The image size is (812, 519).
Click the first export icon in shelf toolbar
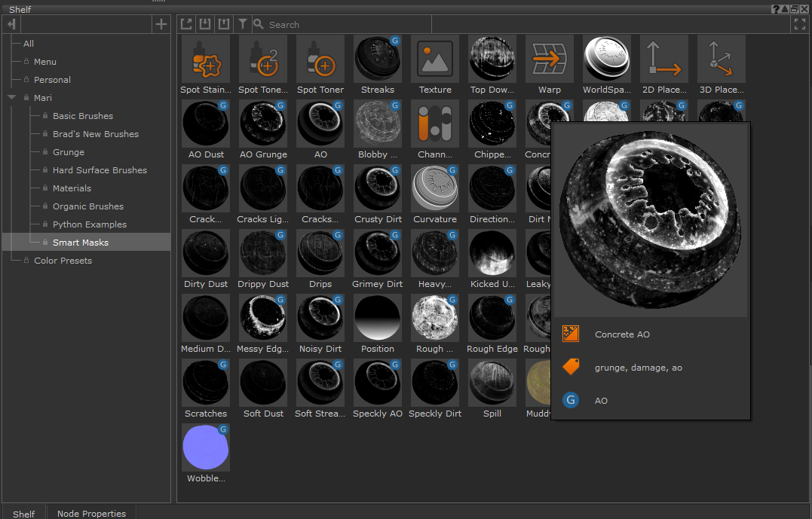tap(186, 24)
